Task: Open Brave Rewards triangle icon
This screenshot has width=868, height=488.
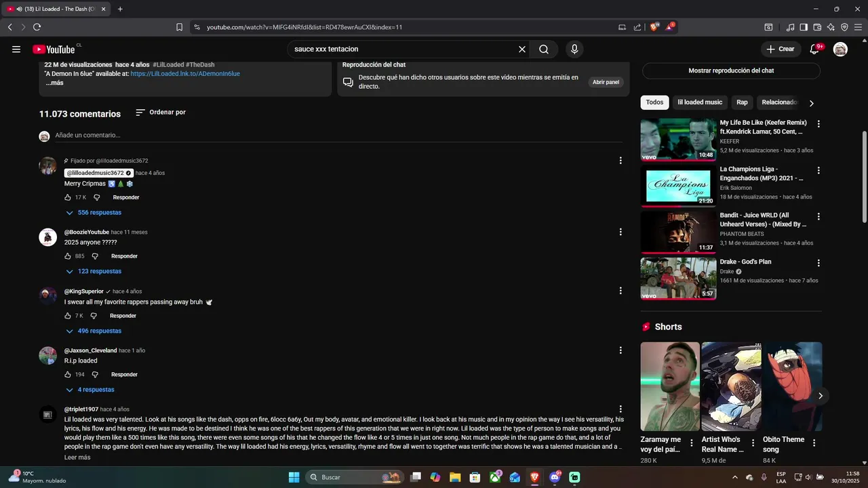Action: 670,27
